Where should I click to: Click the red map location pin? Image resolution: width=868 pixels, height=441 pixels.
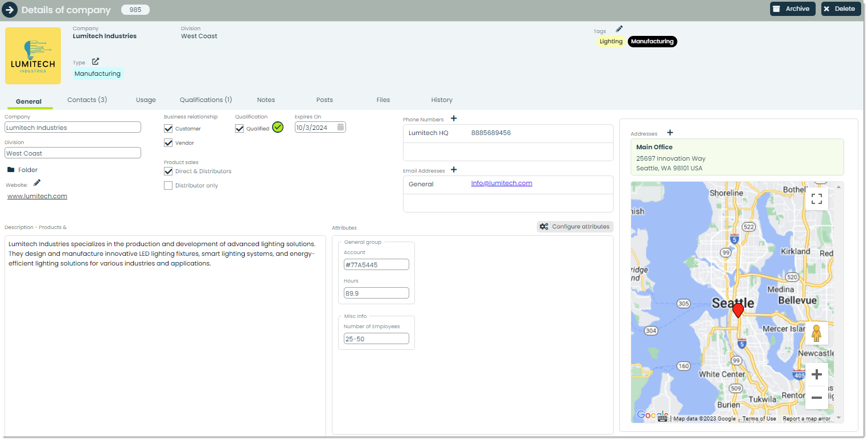click(x=738, y=310)
